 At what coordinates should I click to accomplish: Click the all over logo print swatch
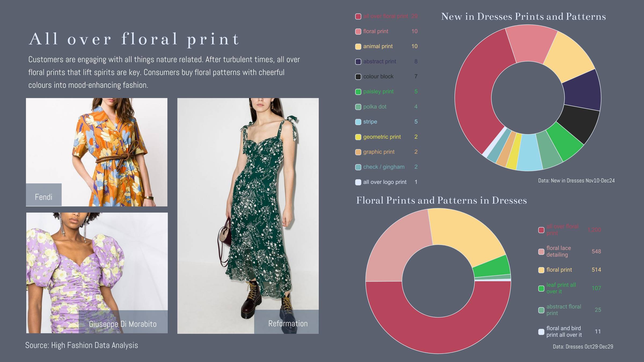point(358,182)
